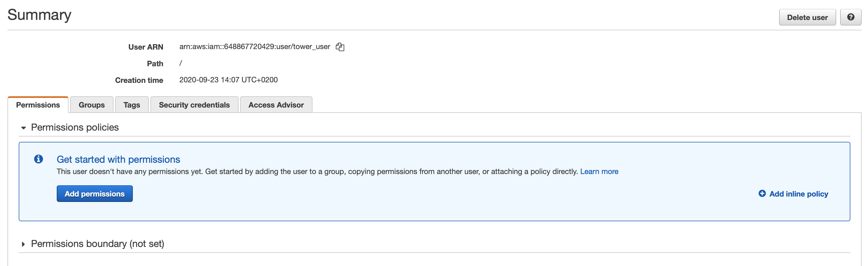Collapse the Permissions policies section arrow
This screenshot has width=868, height=266.
23,128
